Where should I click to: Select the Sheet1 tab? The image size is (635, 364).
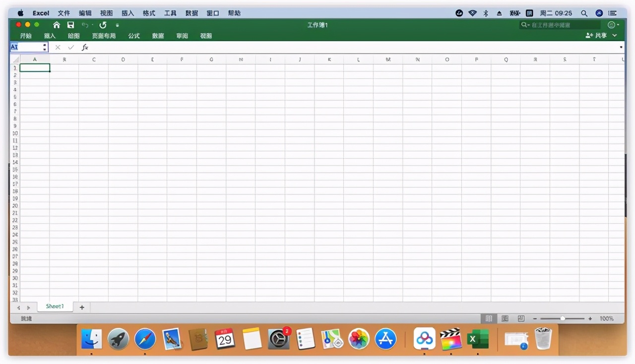(55, 306)
